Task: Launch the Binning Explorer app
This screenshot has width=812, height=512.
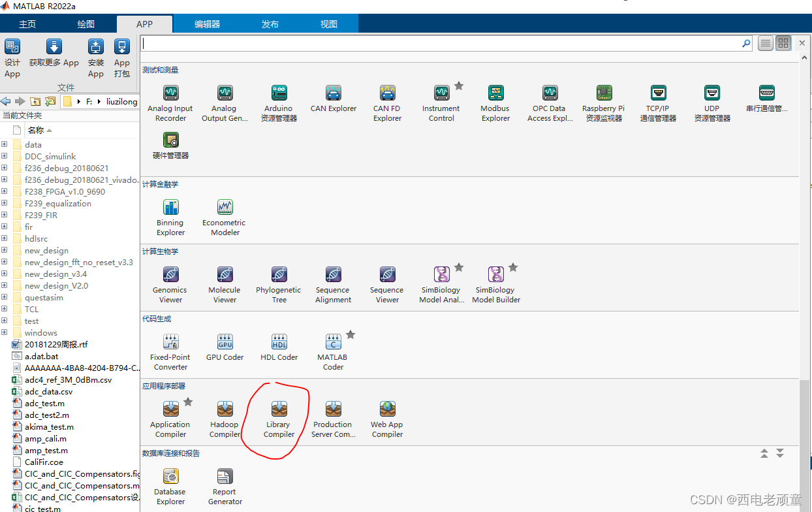Action: (x=170, y=217)
